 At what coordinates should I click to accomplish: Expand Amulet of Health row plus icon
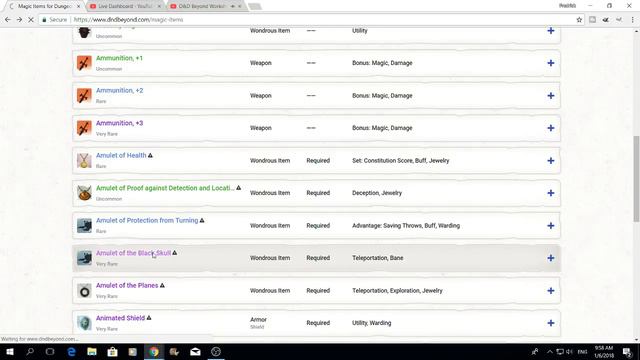pyautogui.click(x=551, y=160)
